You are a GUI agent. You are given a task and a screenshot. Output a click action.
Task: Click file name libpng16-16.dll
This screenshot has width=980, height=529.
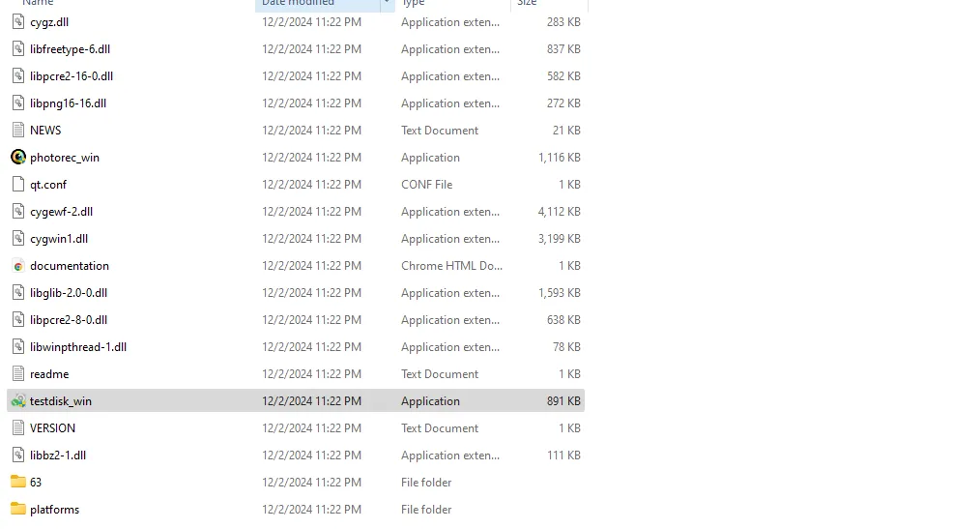pyautogui.click(x=68, y=103)
